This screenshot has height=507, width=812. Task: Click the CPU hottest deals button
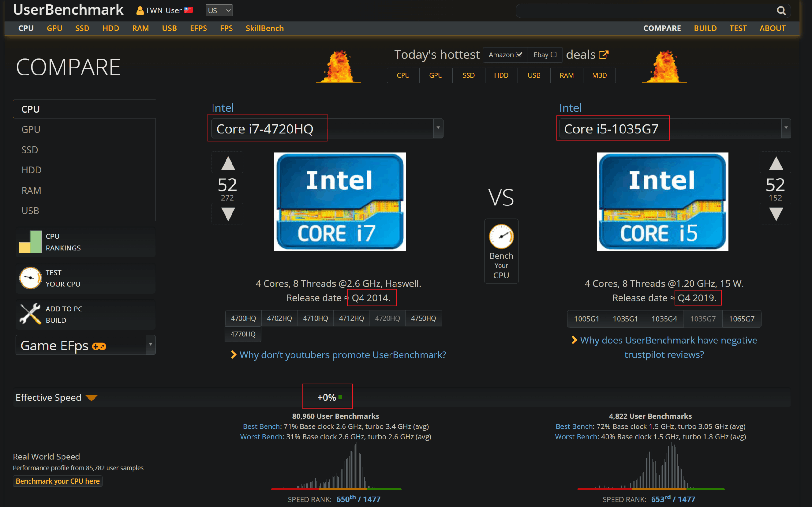click(x=403, y=75)
